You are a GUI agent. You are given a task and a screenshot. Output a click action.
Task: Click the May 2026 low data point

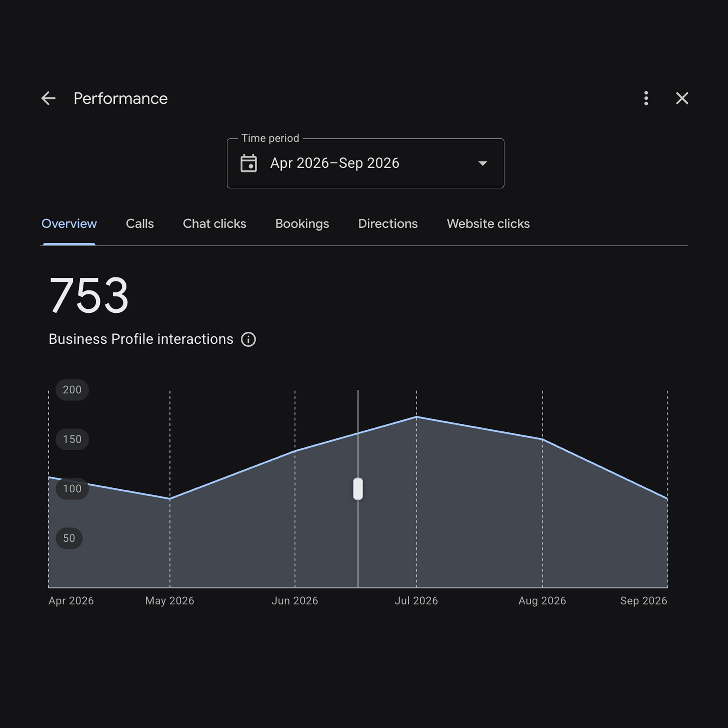click(170, 498)
